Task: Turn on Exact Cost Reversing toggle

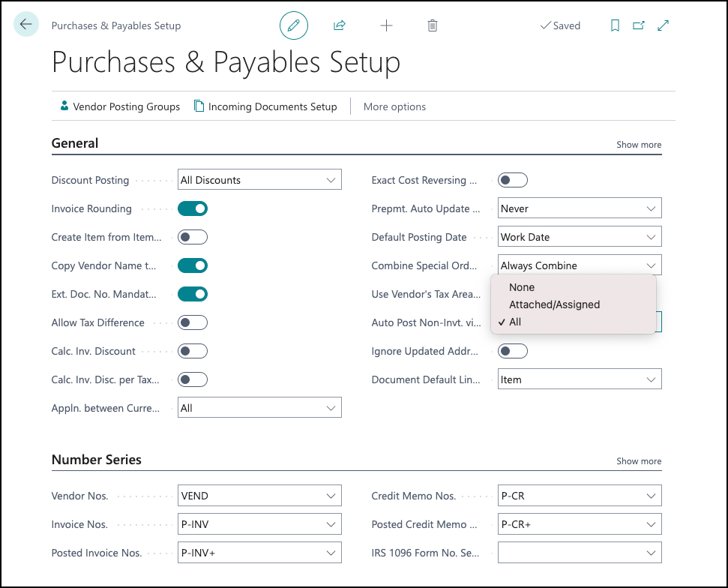Action: [x=513, y=180]
